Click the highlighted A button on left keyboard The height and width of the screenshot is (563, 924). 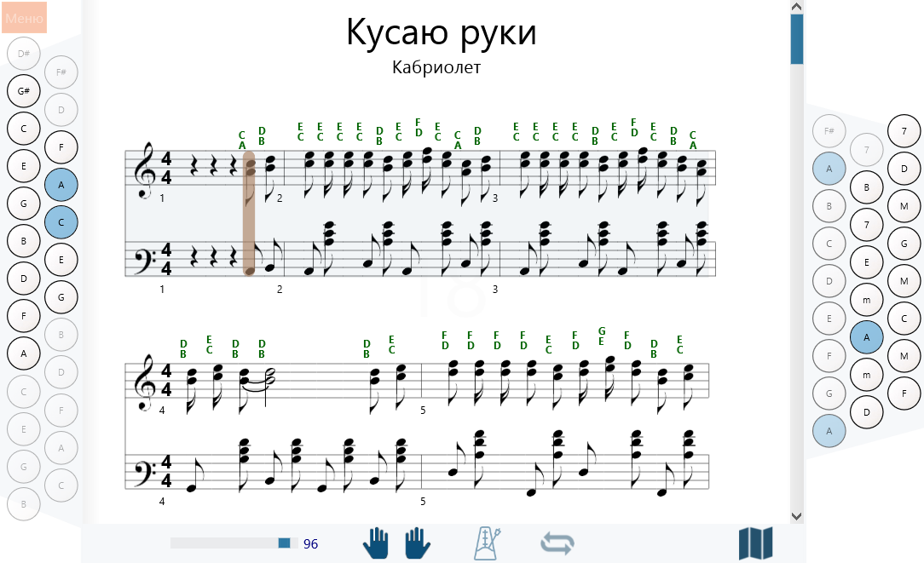(x=61, y=185)
